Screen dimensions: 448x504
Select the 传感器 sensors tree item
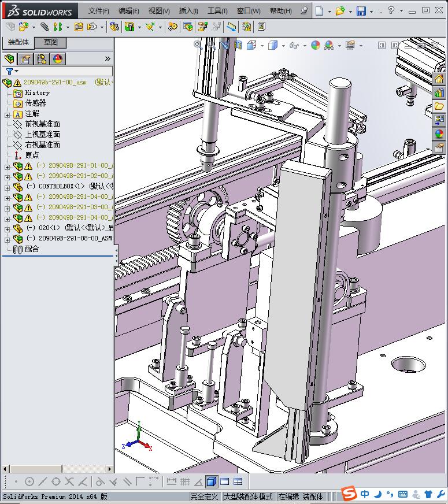pos(36,103)
